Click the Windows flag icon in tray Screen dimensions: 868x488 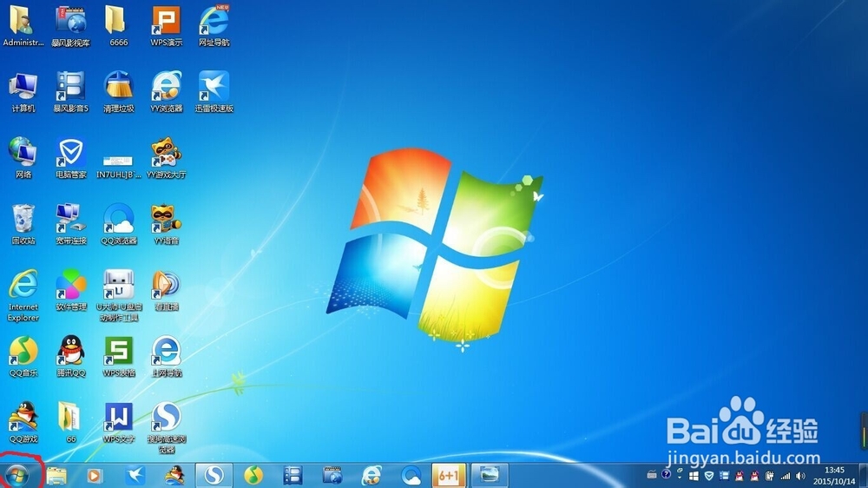tap(694, 476)
